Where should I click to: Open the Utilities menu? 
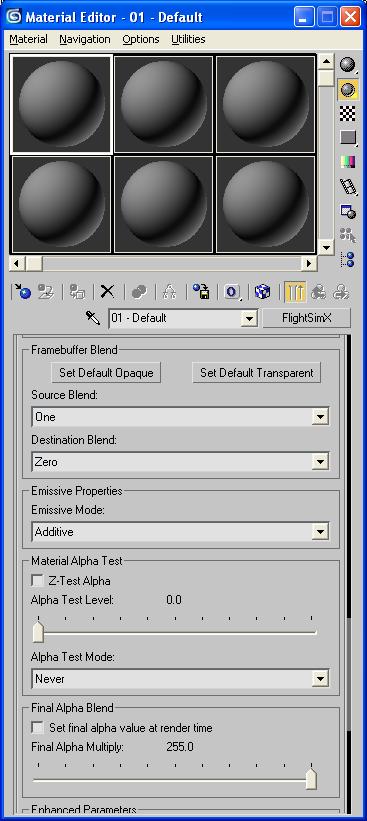(x=188, y=39)
